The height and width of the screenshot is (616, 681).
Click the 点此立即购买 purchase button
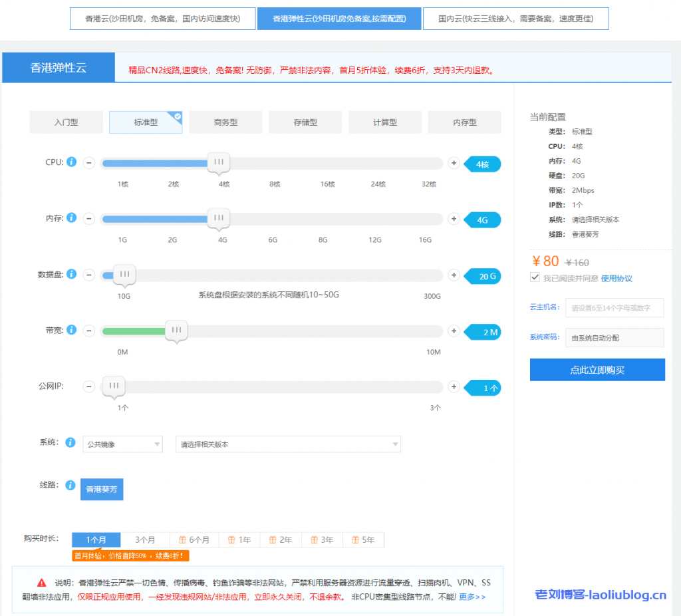(597, 370)
